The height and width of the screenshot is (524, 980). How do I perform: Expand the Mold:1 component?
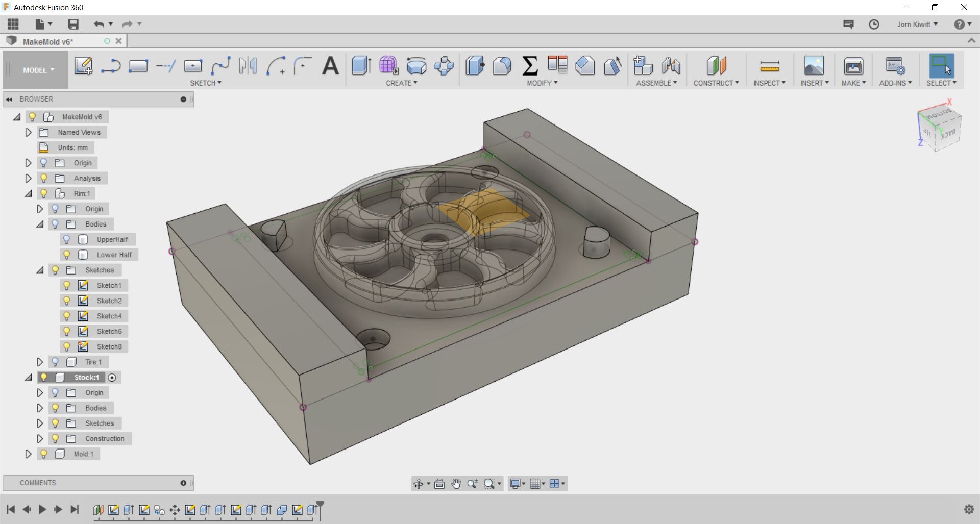(29, 454)
